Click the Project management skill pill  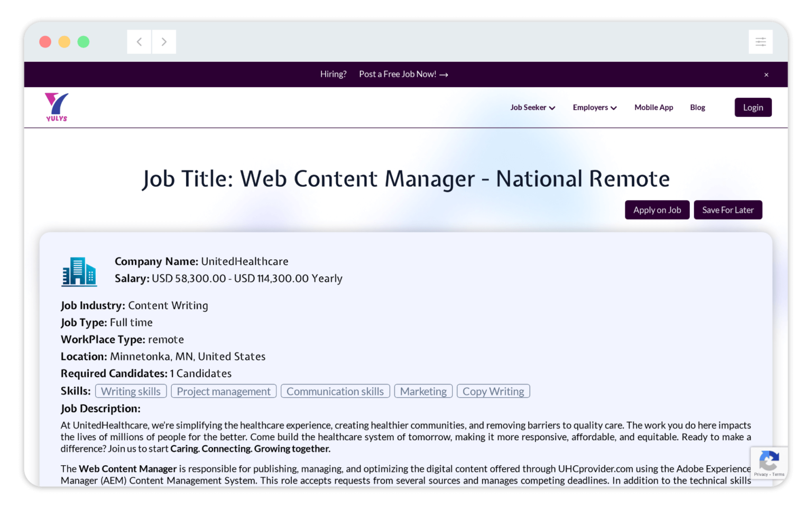[x=223, y=391]
